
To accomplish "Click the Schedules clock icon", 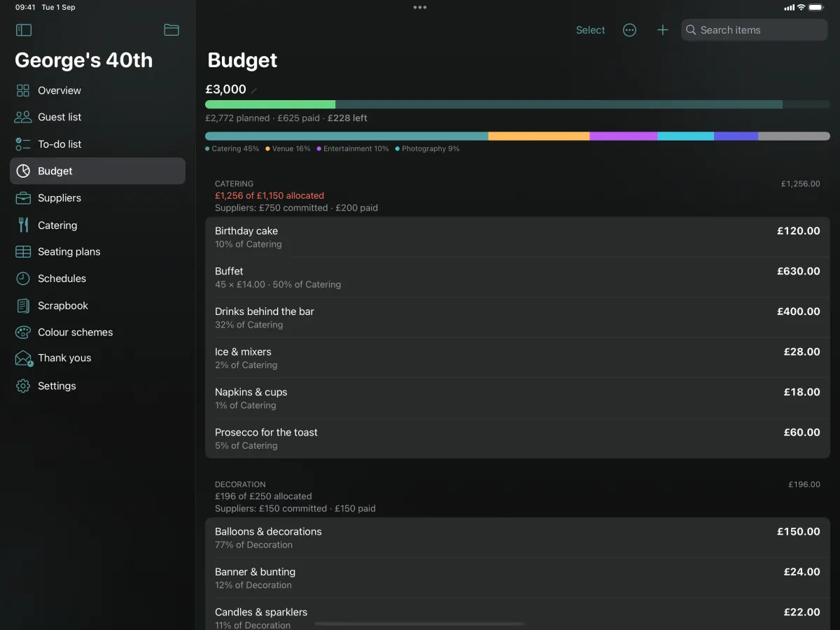I will 23,279.
